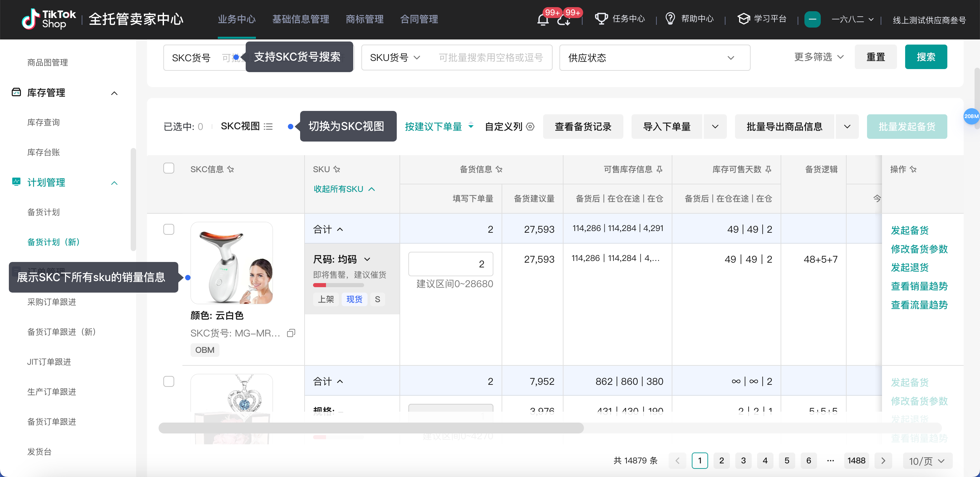Screen dimensions: 980x477
Task: Click the SKC视图 list view icon
Action: (268, 126)
